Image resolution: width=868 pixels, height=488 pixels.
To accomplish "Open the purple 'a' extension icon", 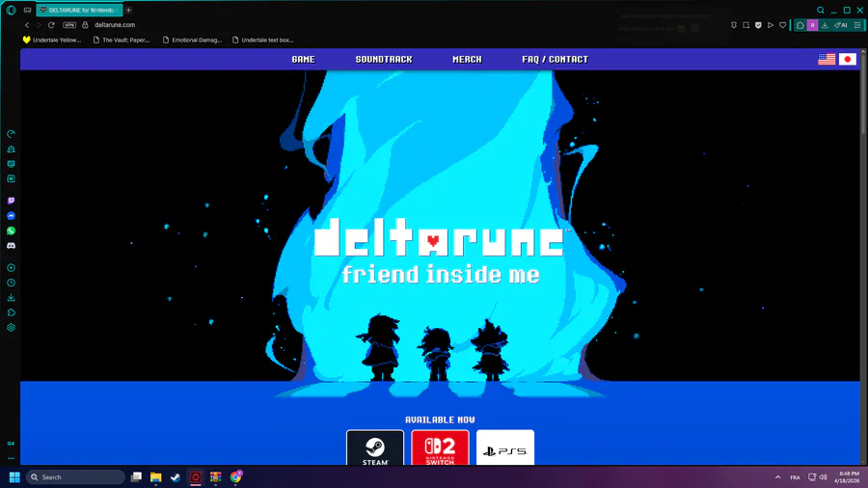I will (812, 25).
